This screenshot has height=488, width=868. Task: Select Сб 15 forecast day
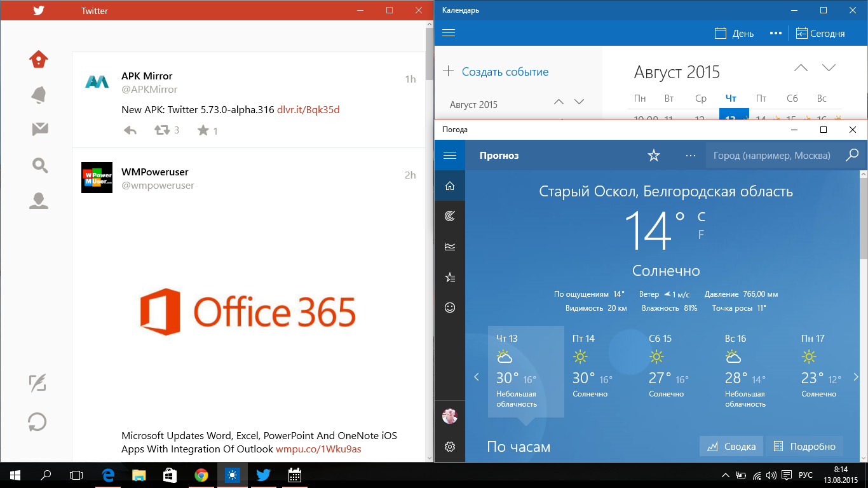tap(679, 372)
